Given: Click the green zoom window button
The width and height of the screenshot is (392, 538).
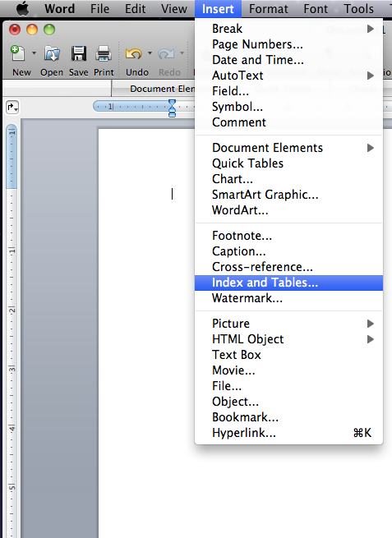Looking at the screenshot, I should pyautogui.click(x=49, y=30).
